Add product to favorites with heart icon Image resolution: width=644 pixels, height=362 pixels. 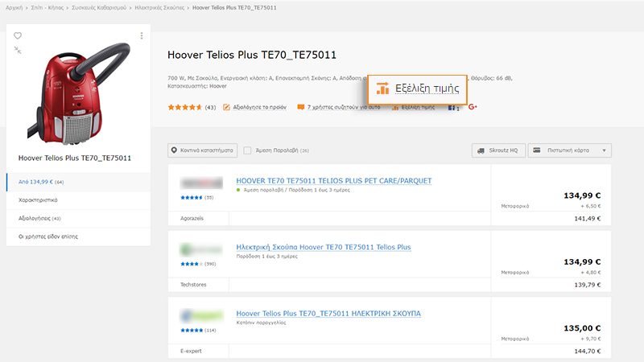click(18, 35)
